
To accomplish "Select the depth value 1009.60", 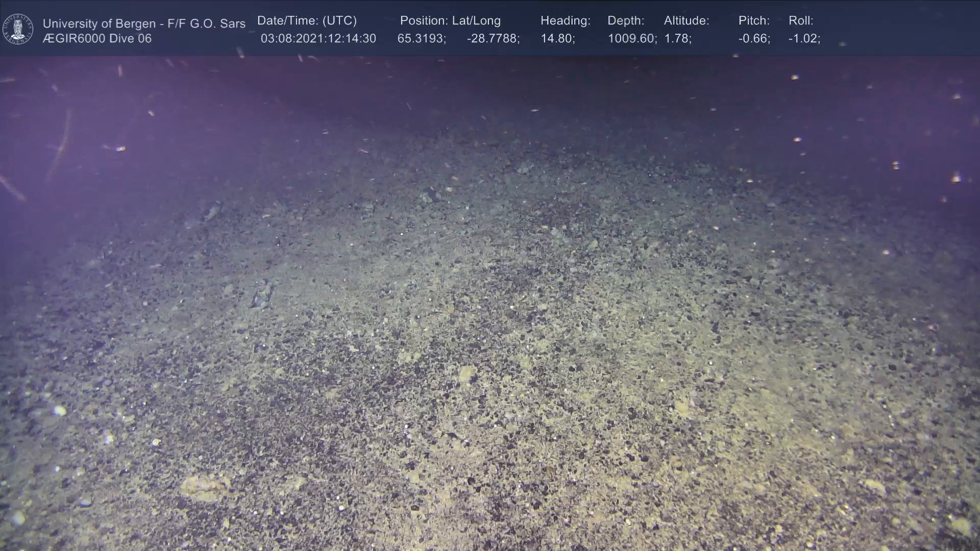I will [x=632, y=39].
